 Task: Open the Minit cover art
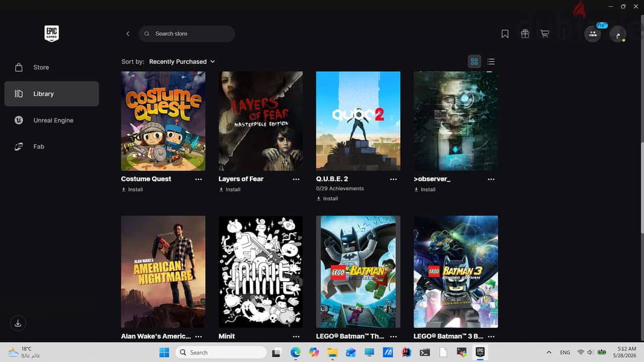tap(261, 271)
